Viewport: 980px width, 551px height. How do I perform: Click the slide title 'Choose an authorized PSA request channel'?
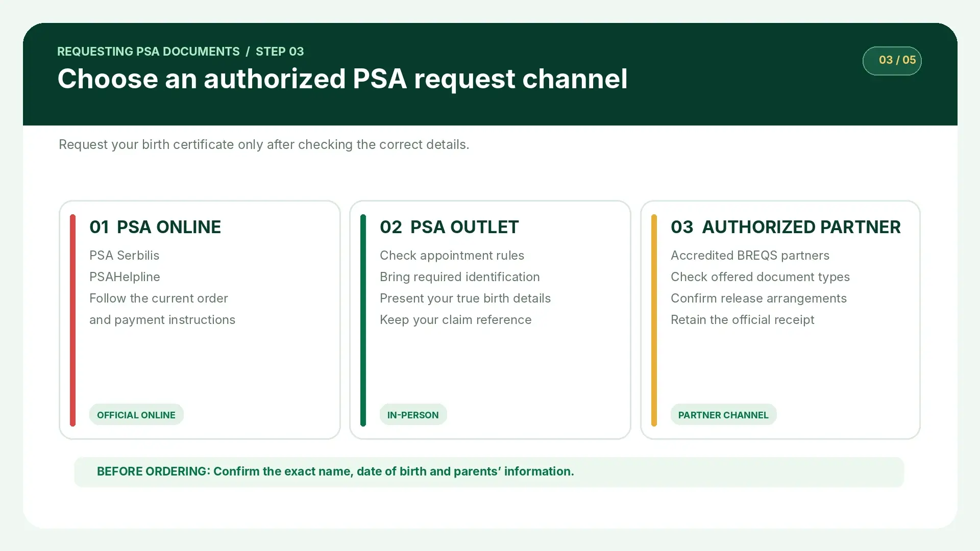pyautogui.click(x=342, y=79)
